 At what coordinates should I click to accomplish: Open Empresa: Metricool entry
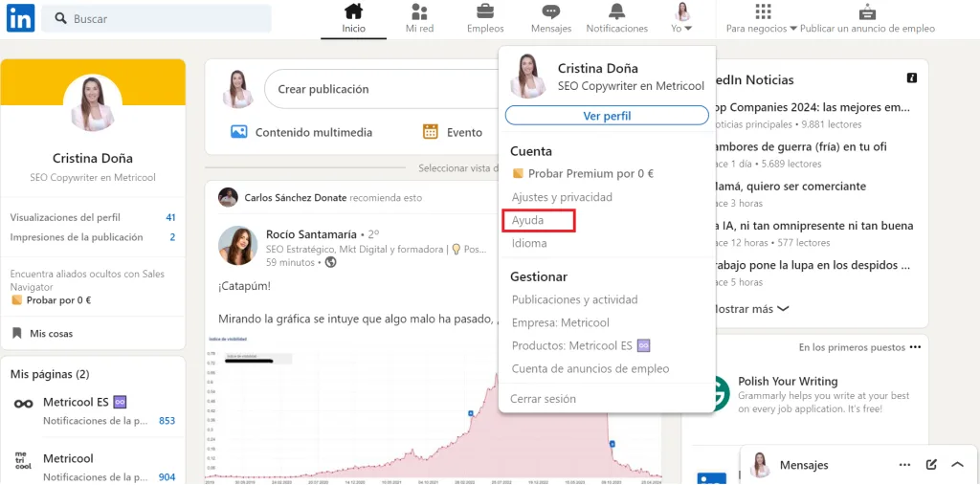(x=561, y=322)
